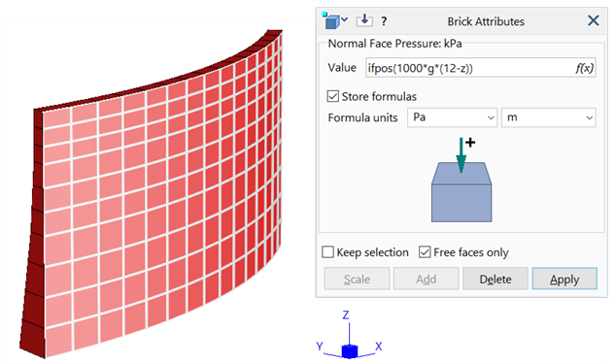Click the XYZ axis triad cube
Viewport: 615px width, 364px height.
click(349, 351)
